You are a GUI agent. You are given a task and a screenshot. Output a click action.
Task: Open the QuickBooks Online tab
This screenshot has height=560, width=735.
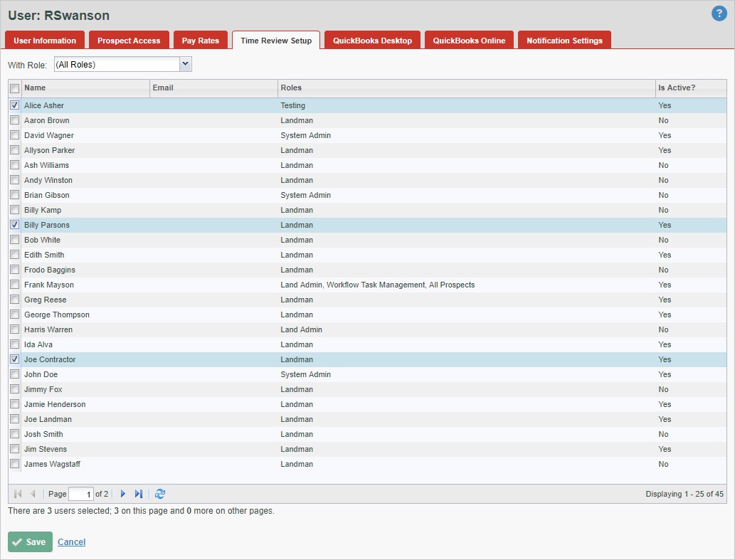pyautogui.click(x=469, y=41)
